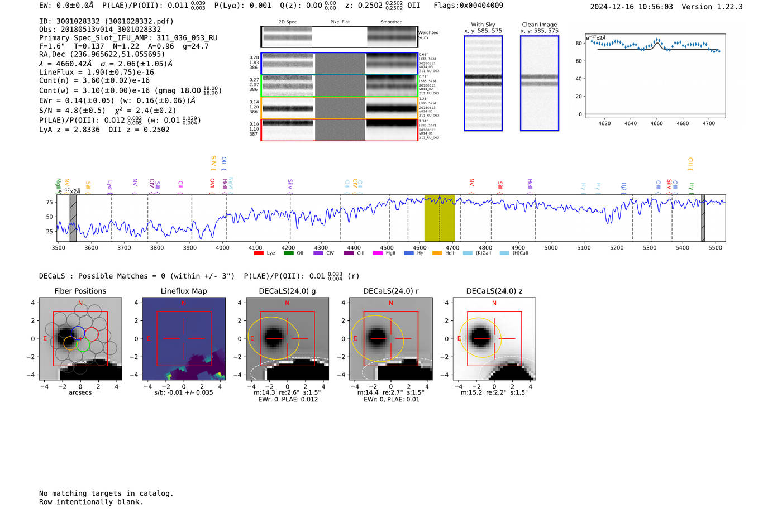Select the Fiber Positions image
782x532 pixels.
[x=80, y=339]
